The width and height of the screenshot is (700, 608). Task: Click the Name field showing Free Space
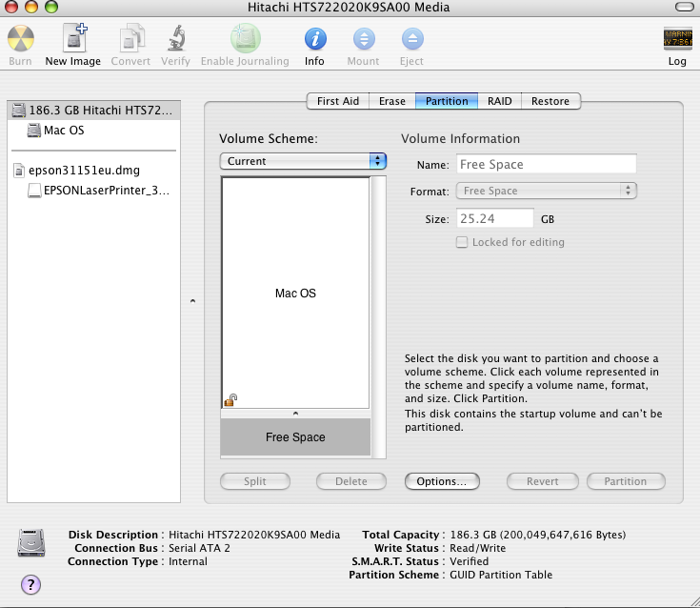pos(546,165)
